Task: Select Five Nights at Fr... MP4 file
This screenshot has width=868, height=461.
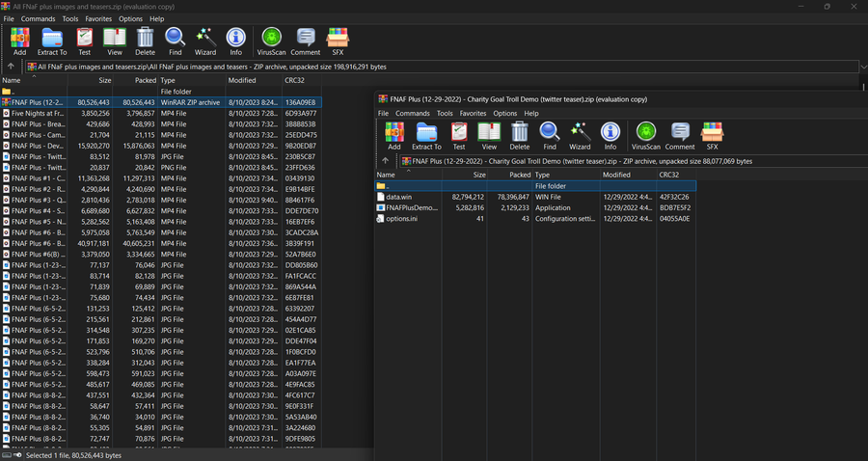Action: point(160,113)
